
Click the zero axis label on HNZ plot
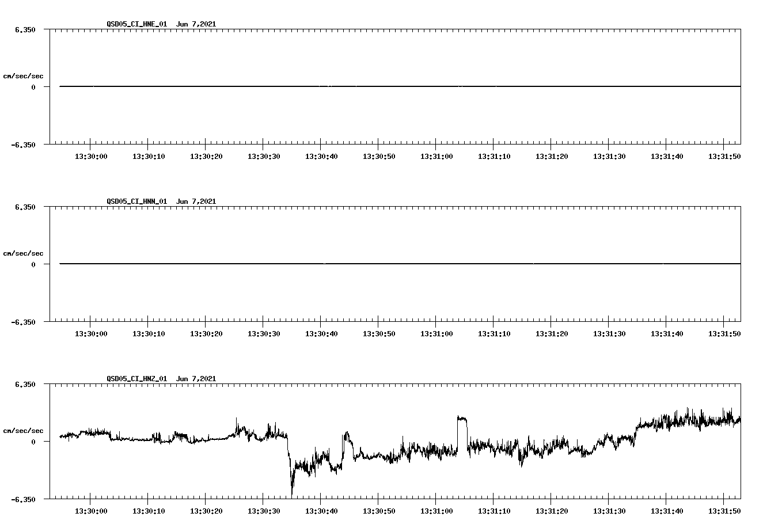tap(33, 442)
